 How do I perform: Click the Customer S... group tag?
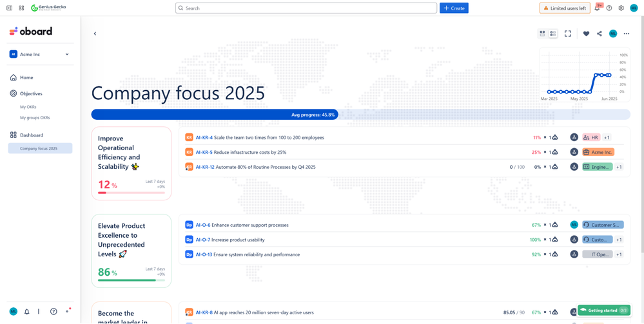[603, 225]
